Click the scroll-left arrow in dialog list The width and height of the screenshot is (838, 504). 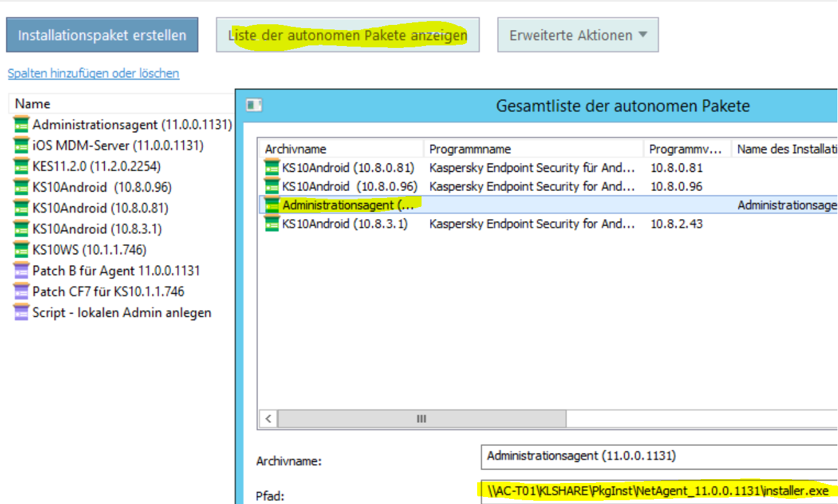point(268,419)
